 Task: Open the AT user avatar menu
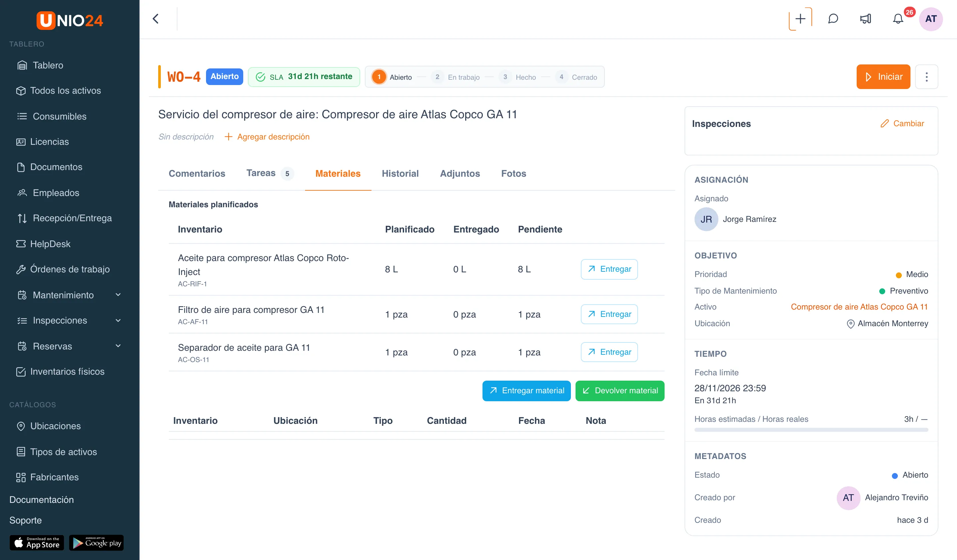point(930,19)
